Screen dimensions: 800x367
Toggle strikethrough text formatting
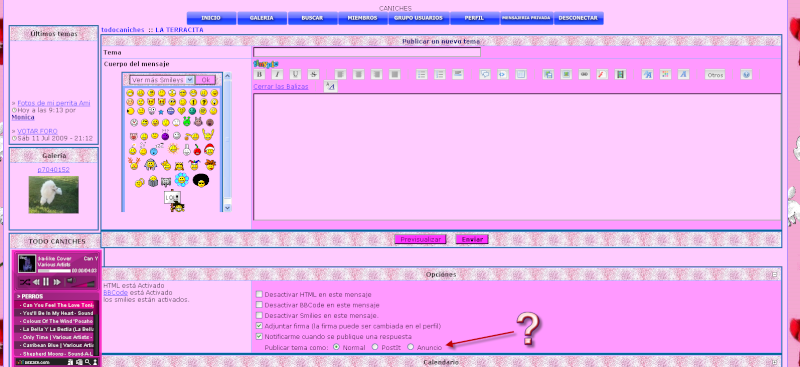pyautogui.click(x=314, y=75)
